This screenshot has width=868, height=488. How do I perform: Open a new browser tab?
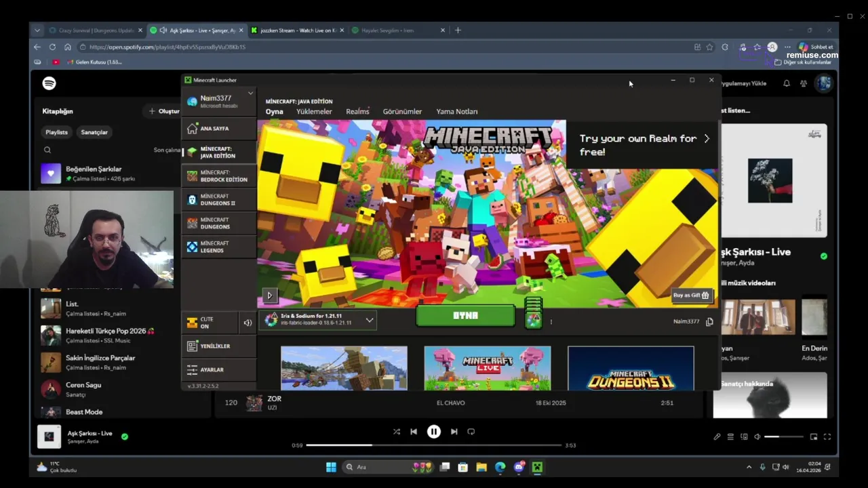click(458, 30)
